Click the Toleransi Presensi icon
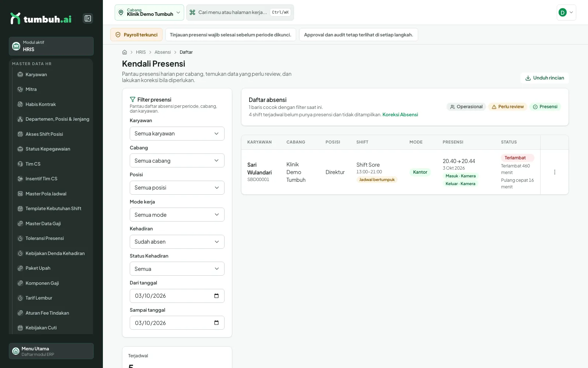This screenshot has height=368, width=588. (20, 238)
